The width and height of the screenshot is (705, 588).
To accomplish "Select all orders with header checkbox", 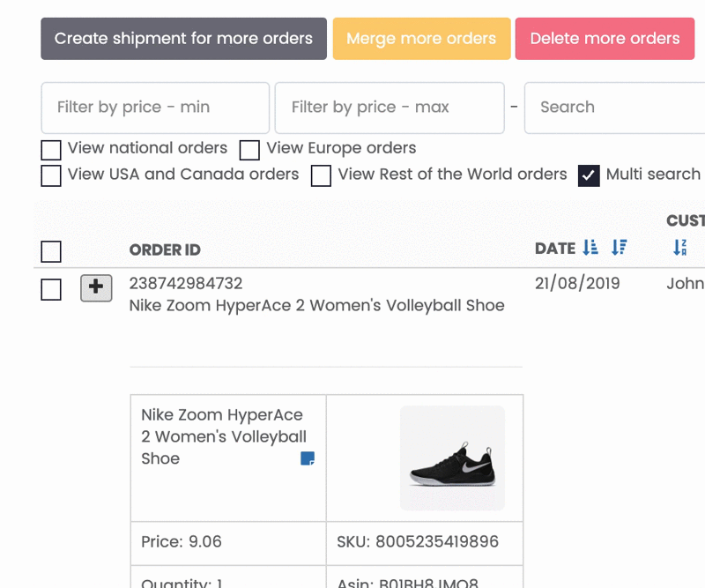I will point(51,251).
